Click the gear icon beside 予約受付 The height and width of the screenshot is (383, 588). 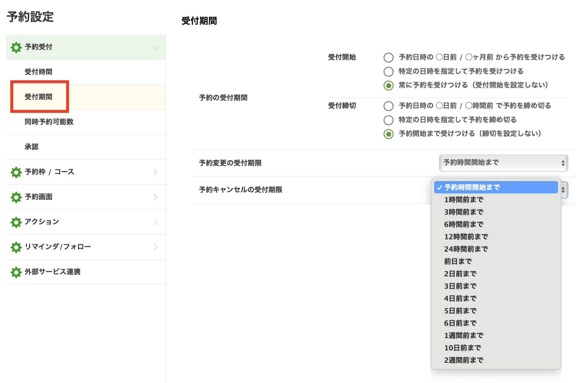click(16, 47)
